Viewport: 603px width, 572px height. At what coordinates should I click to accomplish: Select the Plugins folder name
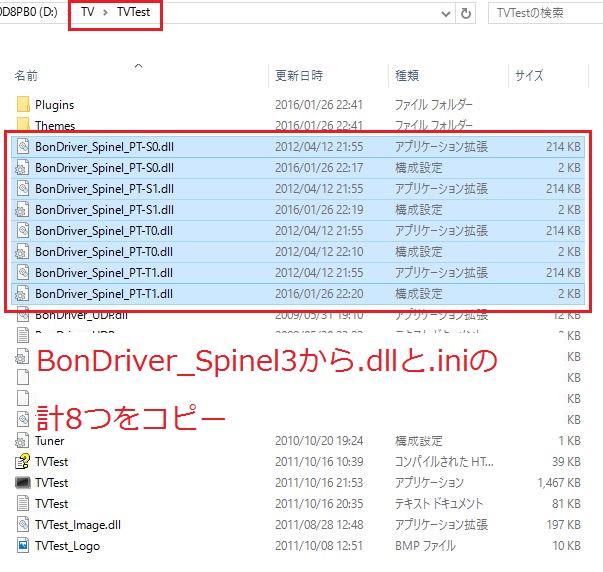coord(54,105)
